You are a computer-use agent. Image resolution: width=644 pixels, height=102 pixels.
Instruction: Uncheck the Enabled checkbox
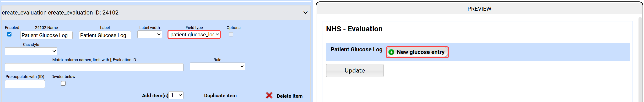click(x=9, y=34)
